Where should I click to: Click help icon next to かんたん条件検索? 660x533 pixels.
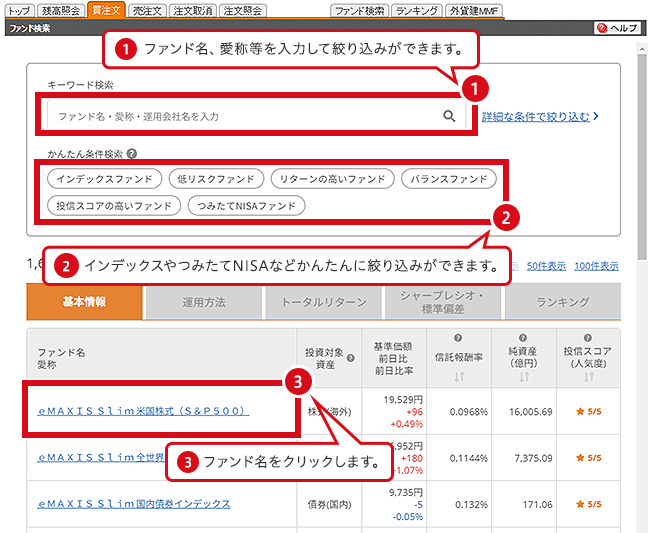pyautogui.click(x=132, y=154)
